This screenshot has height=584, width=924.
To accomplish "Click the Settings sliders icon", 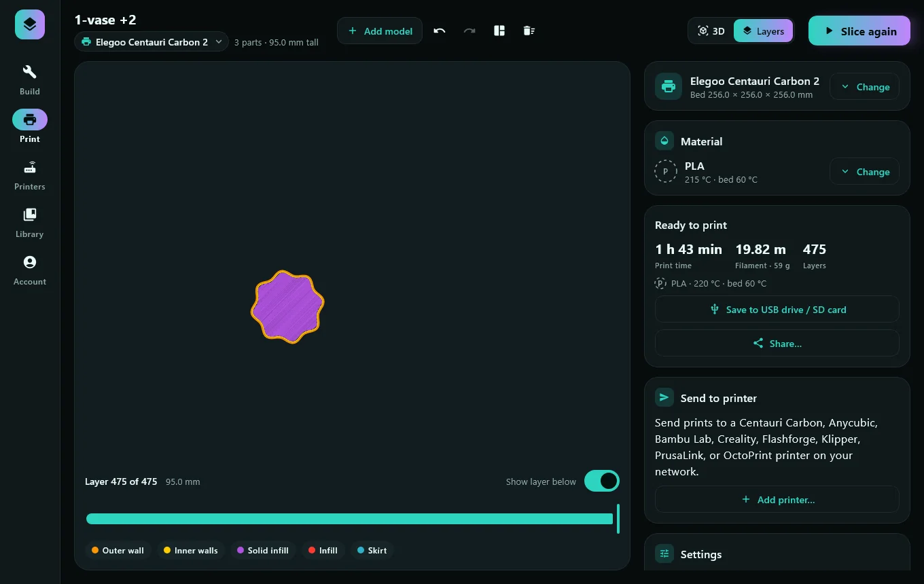I will point(664,553).
